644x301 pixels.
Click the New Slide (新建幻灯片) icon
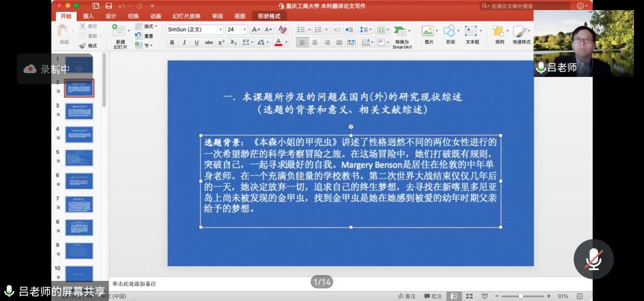119,31
